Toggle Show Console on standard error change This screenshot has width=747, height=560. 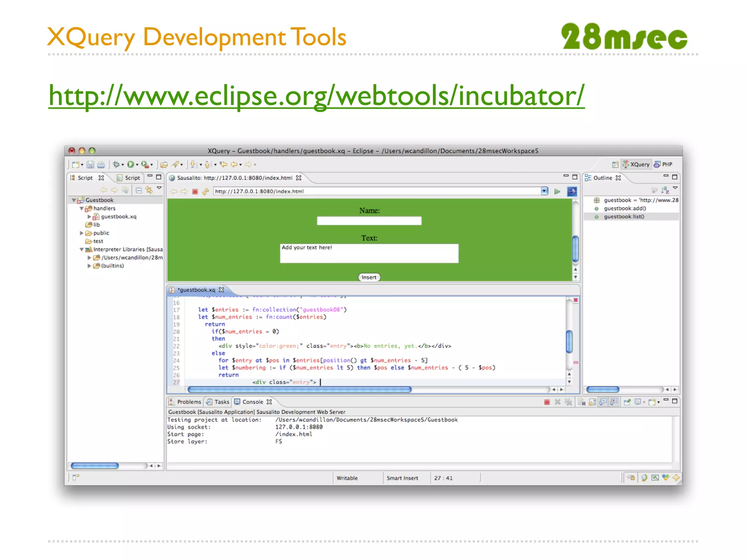[x=614, y=402]
